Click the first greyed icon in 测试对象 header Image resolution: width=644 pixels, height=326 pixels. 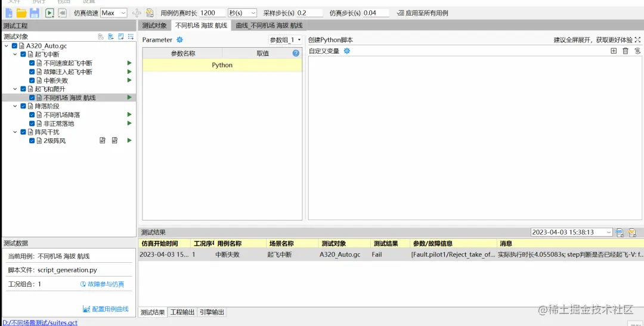click(101, 36)
